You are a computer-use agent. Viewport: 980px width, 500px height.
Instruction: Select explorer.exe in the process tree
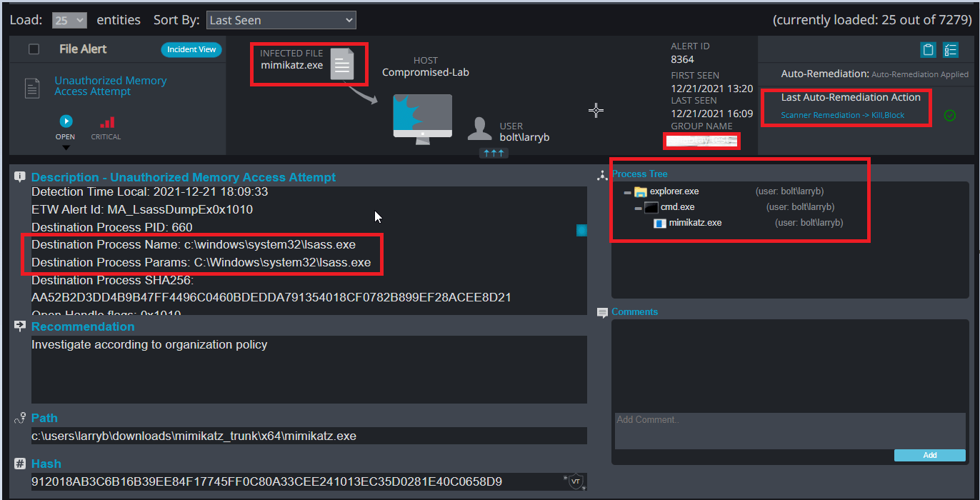point(674,191)
